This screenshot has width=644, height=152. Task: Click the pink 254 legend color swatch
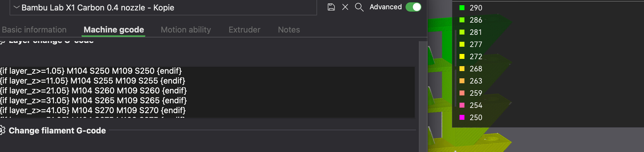[462, 105]
